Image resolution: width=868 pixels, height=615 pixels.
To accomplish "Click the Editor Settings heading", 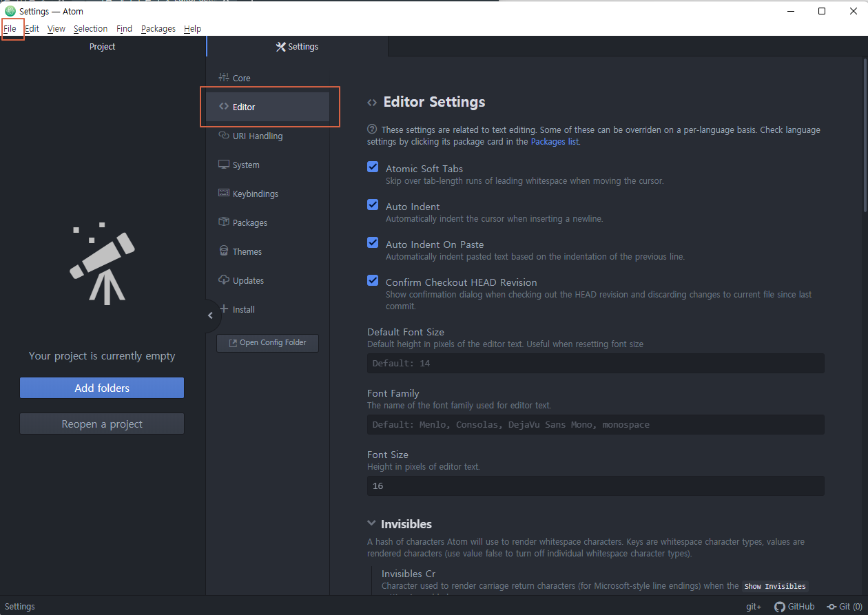I will click(x=434, y=102).
